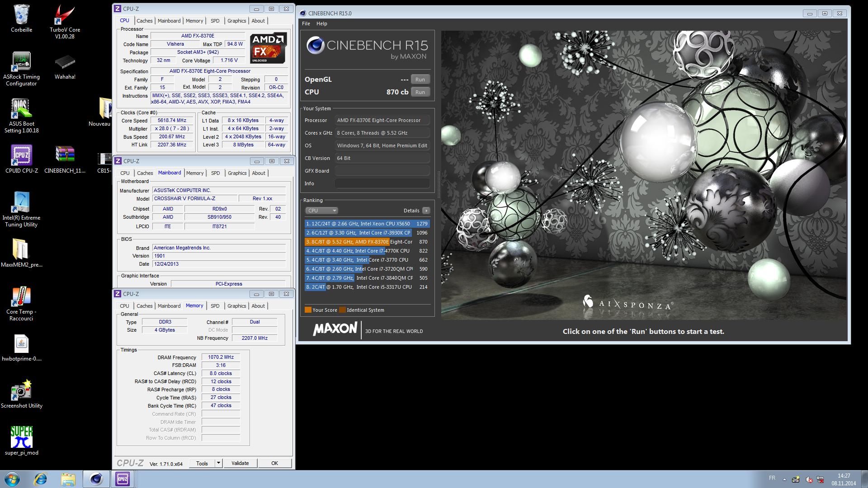Image resolution: width=868 pixels, height=488 pixels.
Task: Select ranking row AMD FX-8370E 870
Action: (x=367, y=242)
